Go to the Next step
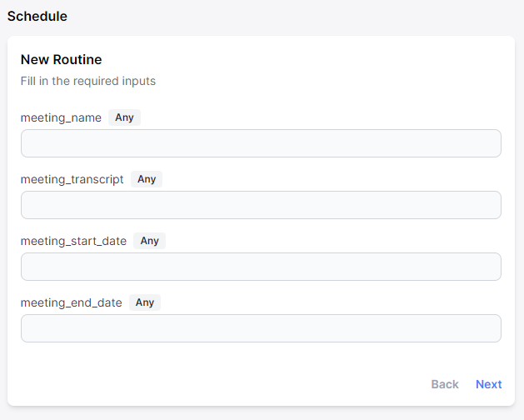 (x=488, y=384)
